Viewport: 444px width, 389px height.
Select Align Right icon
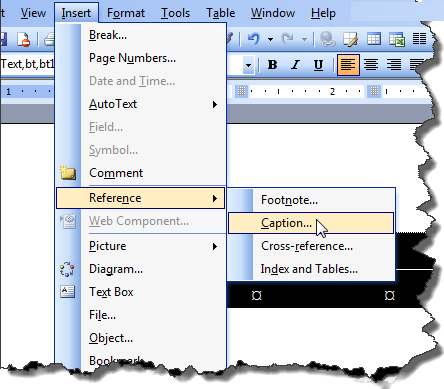[394, 65]
